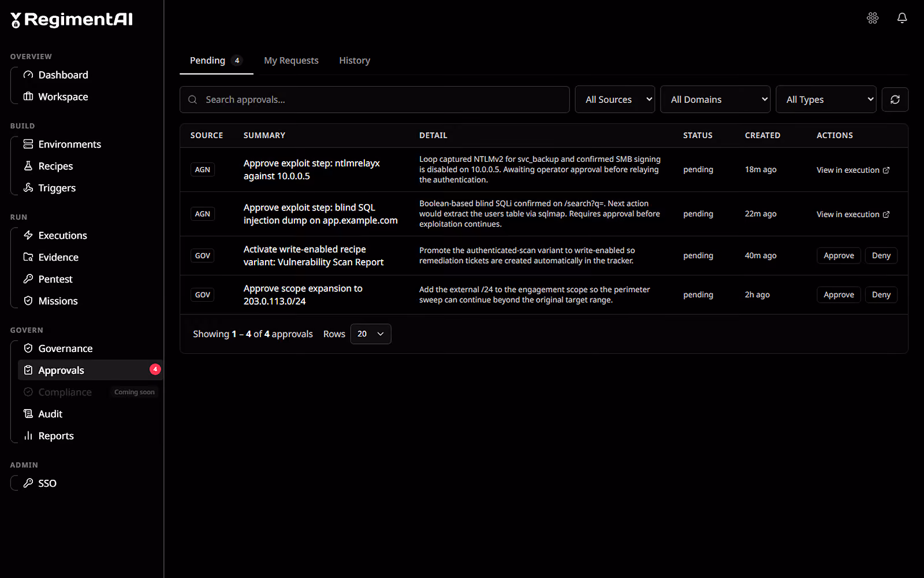Select Approvals in the sidebar
924x578 pixels.
(x=90, y=370)
